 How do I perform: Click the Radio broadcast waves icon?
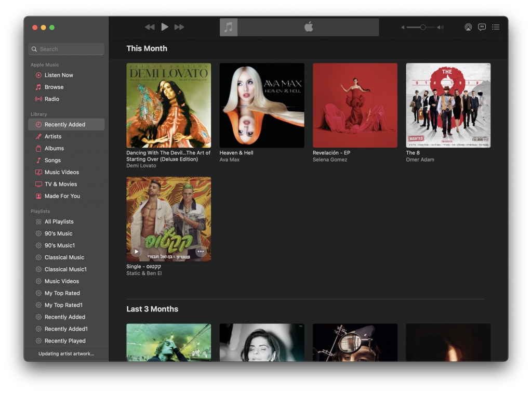click(x=38, y=99)
